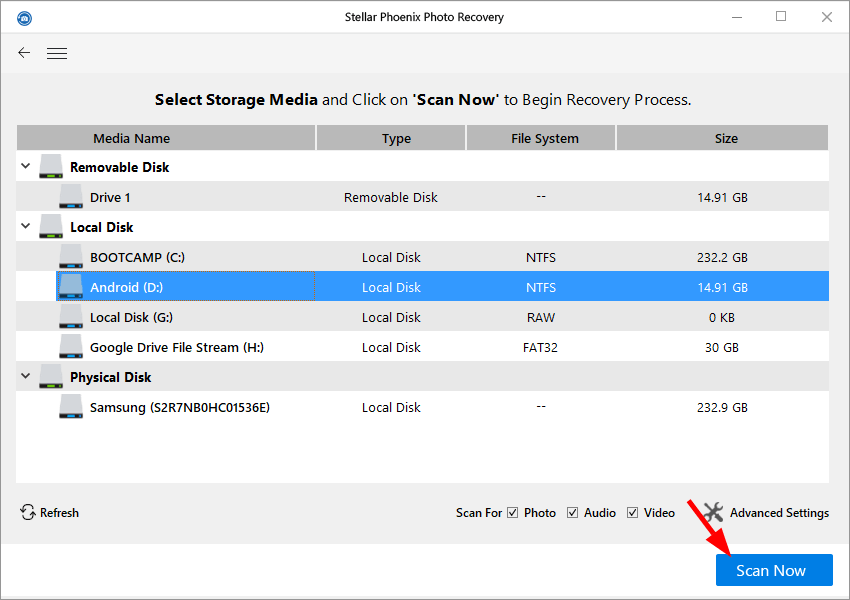
Task: Click the Drive 1 disk icon
Action: (x=71, y=196)
